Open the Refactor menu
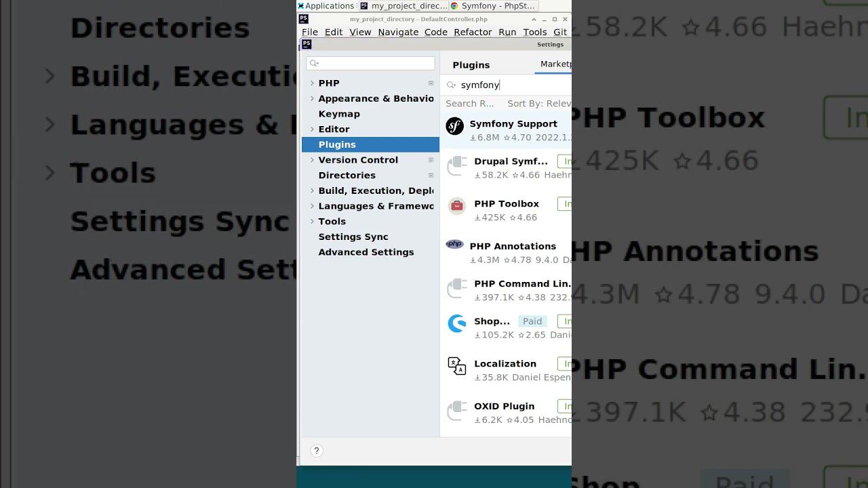This screenshot has height=488, width=868. (473, 32)
